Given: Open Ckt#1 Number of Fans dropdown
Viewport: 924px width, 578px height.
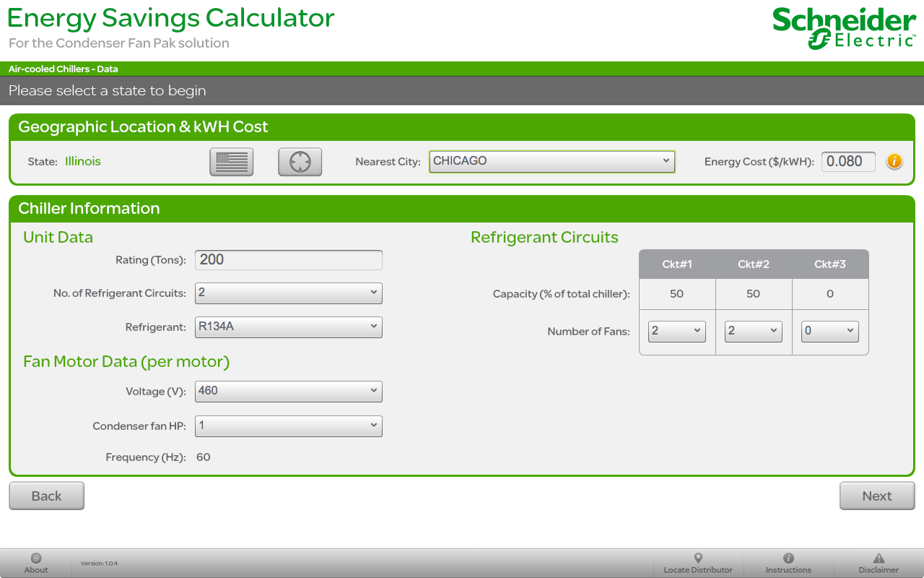Looking at the screenshot, I should point(677,331).
